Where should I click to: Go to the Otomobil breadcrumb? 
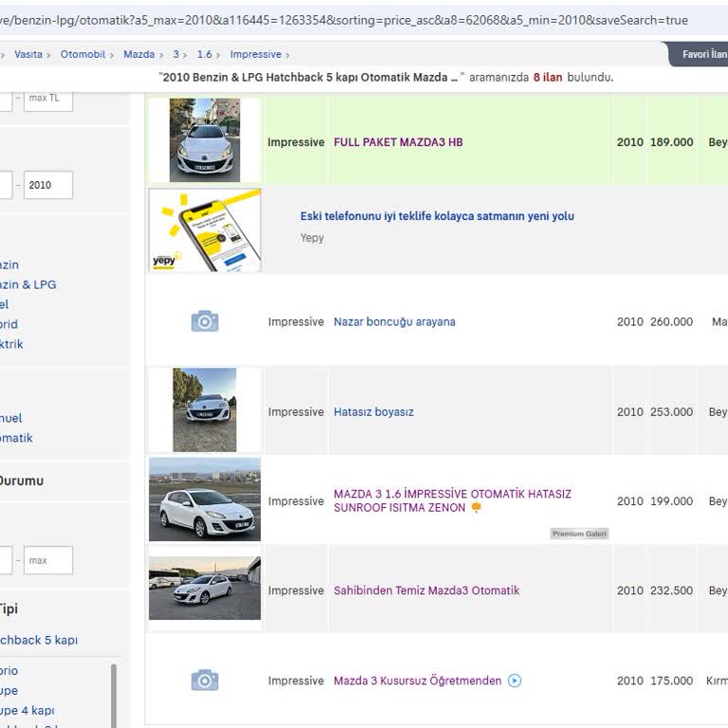(82, 54)
